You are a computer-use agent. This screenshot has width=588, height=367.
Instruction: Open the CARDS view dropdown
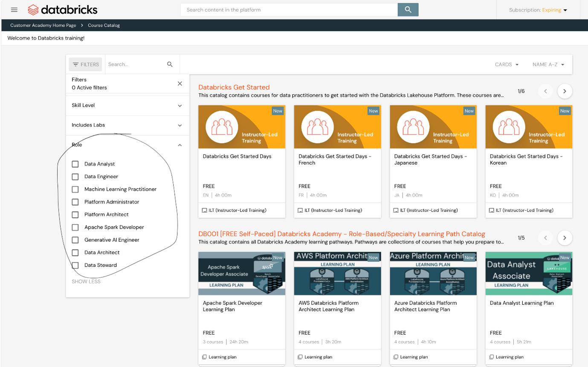(x=507, y=65)
